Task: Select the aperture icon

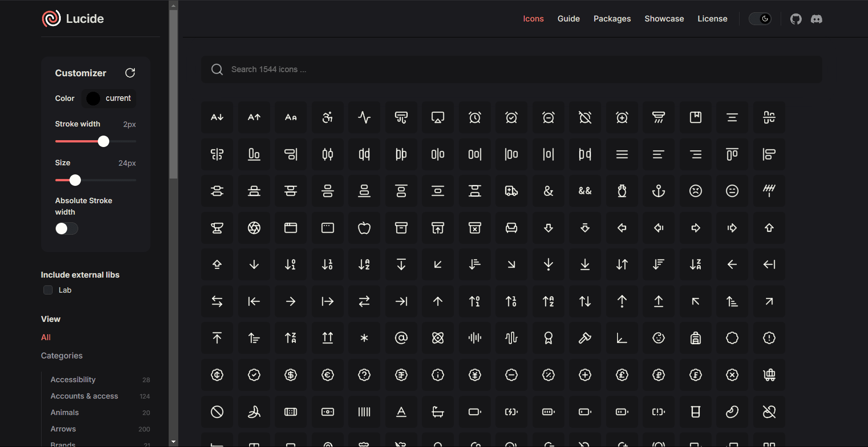Action: pyautogui.click(x=254, y=228)
